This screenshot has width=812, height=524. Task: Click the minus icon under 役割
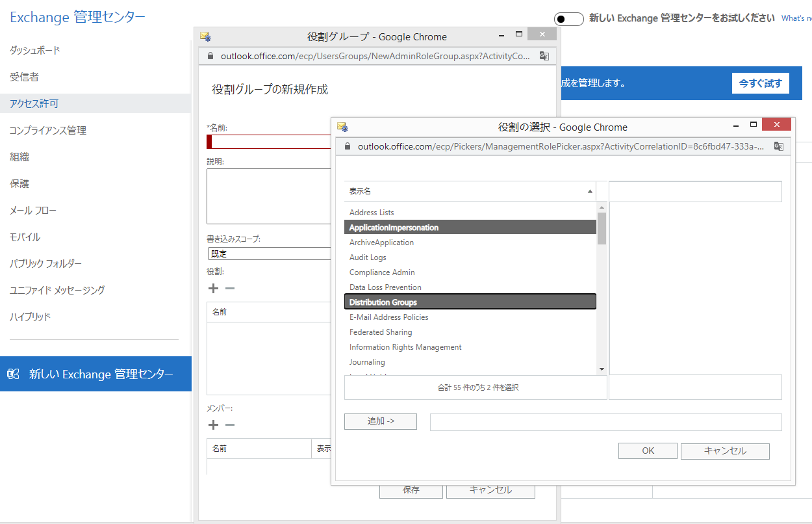pyautogui.click(x=229, y=288)
